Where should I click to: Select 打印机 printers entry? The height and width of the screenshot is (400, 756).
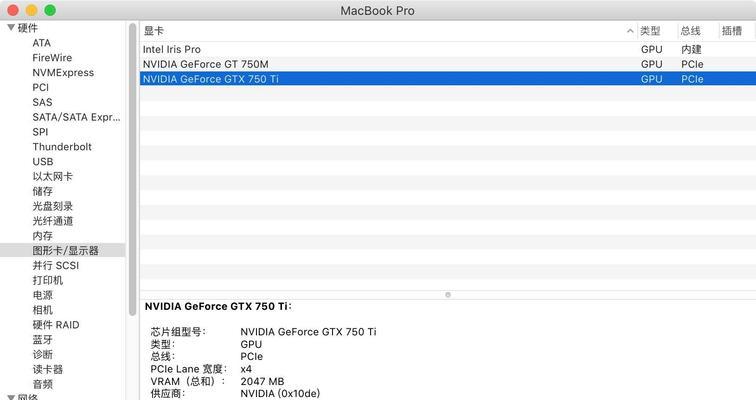tap(48, 280)
